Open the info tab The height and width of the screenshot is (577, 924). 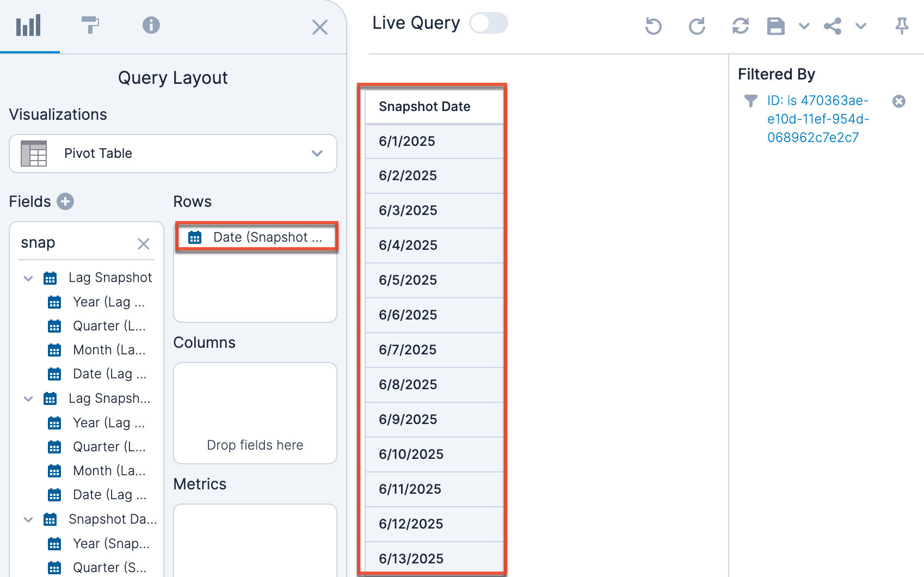(151, 25)
